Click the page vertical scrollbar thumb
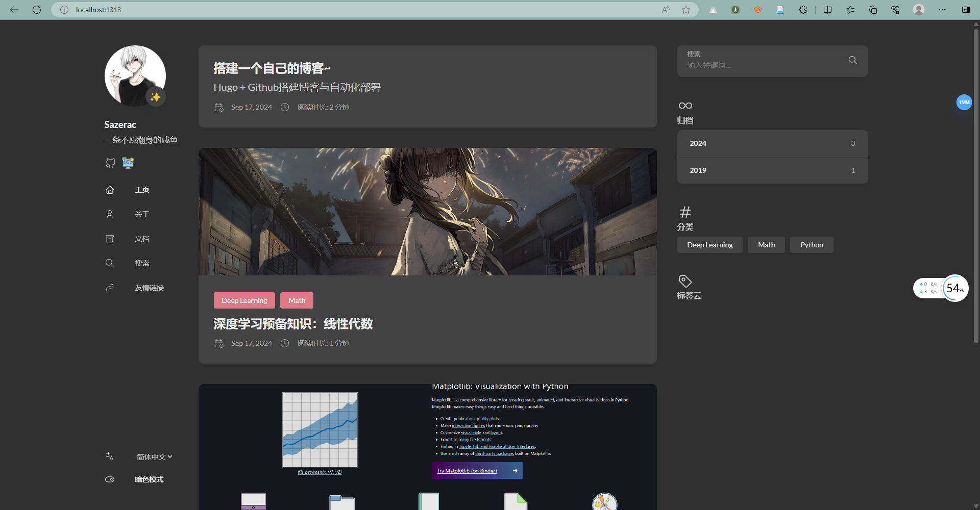Viewport: 980px width, 510px height. click(x=976, y=186)
